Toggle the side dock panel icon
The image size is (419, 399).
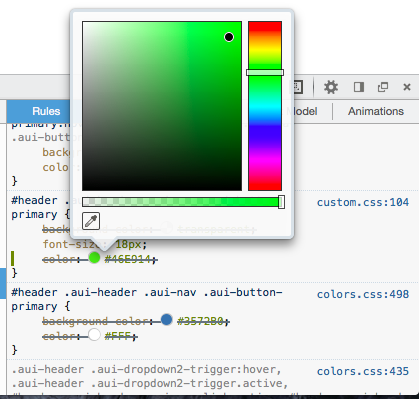[x=359, y=87]
